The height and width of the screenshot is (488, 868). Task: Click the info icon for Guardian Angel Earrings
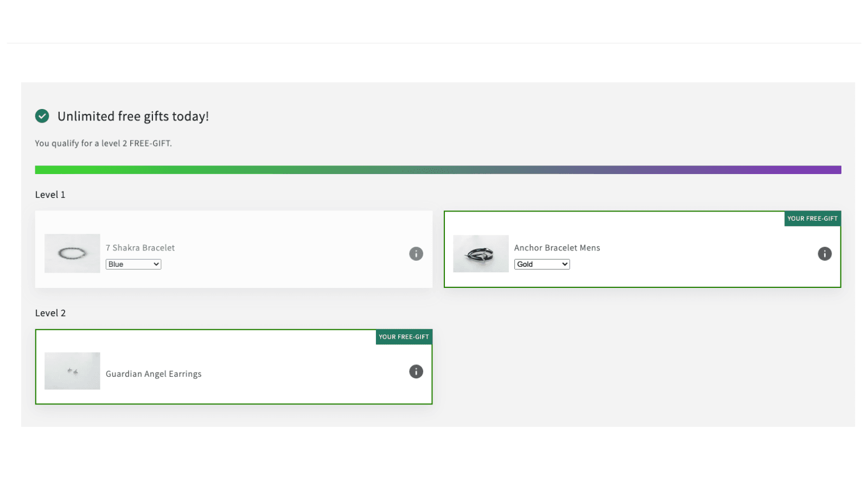pyautogui.click(x=416, y=371)
